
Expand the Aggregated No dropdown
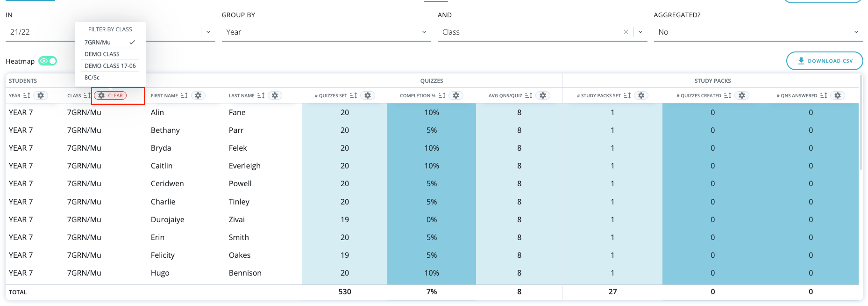coord(856,32)
